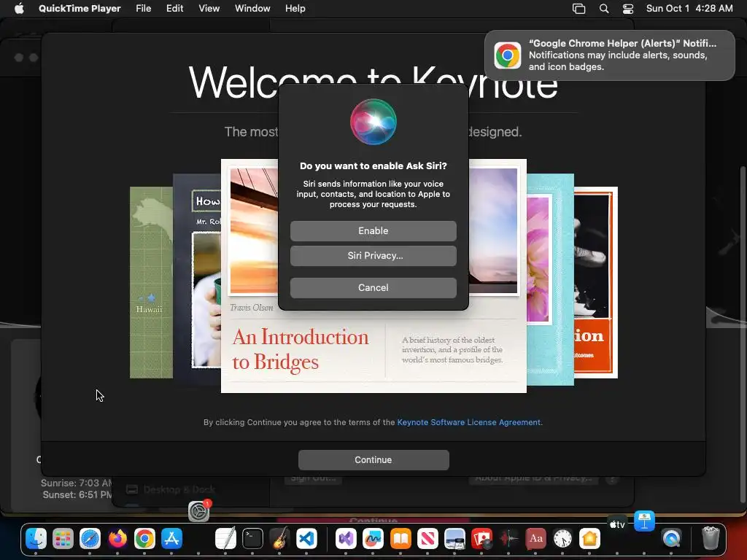Click Continue in Welcome to Keynote
This screenshot has height=560, width=747.
tap(373, 460)
